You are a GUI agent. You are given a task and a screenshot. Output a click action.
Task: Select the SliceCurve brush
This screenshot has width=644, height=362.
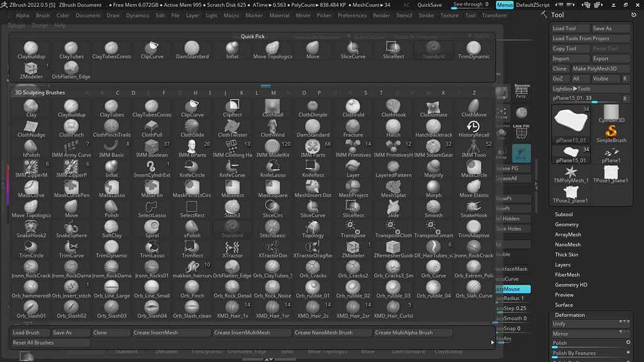click(313, 210)
